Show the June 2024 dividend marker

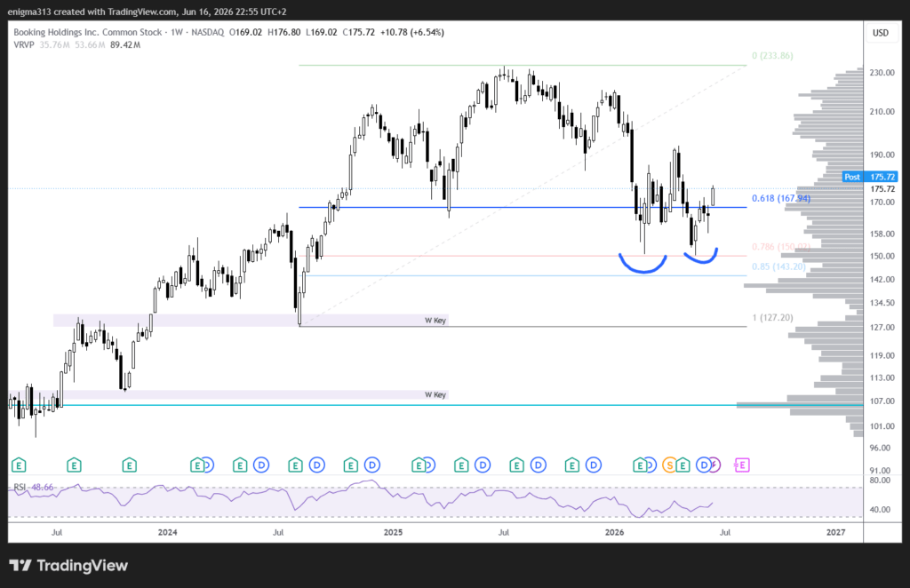pyautogui.click(x=261, y=465)
